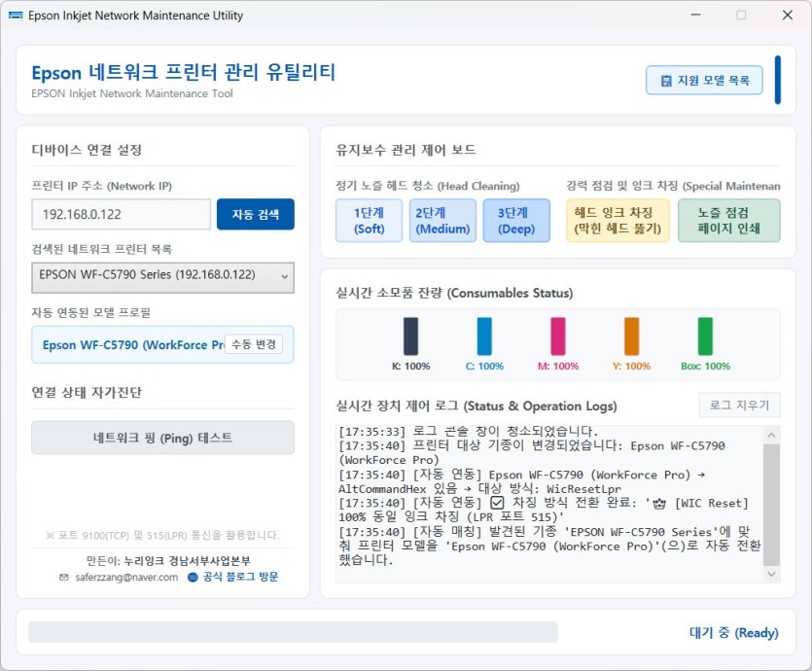Screen dimensions: 812x671
Task: Select the Y: 100% label
Action: pos(631,366)
